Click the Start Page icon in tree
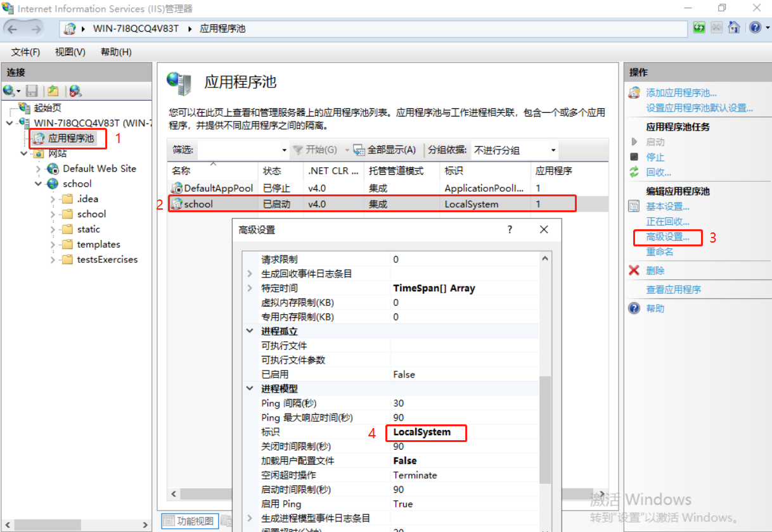 click(25, 108)
